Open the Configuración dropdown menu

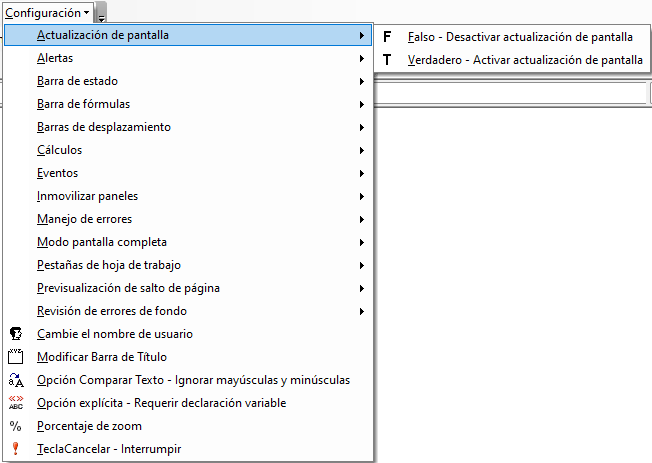pyautogui.click(x=47, y=13)
